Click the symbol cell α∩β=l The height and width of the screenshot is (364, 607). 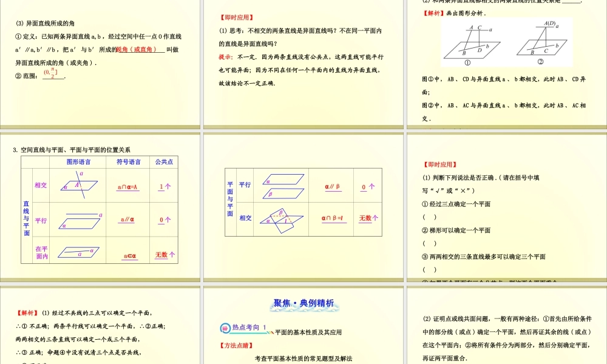(x=332, y=218)
